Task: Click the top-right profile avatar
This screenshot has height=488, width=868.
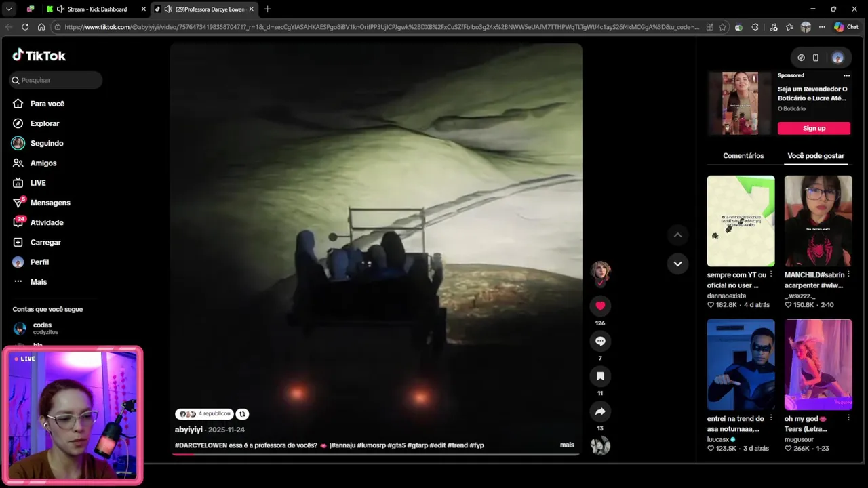Action: click(x=837, y=58)
